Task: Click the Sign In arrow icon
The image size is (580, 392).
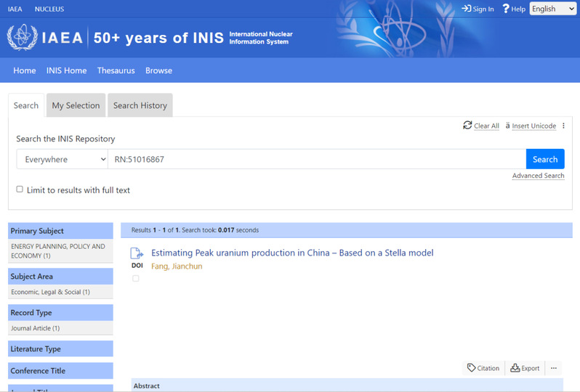Action: [x=467, y=9]
